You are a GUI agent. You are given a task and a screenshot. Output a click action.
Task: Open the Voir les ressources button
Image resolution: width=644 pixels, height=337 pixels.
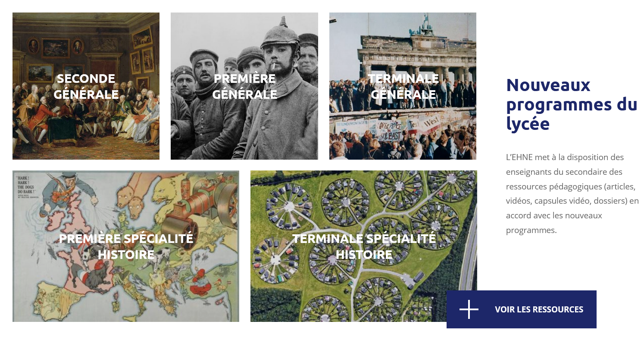[x=522, y=309]
